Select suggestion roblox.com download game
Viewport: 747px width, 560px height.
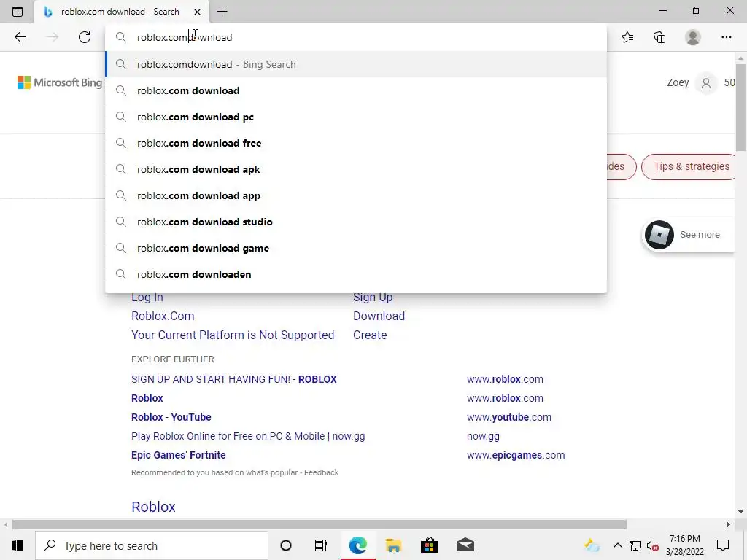click(x=356, y=248)
